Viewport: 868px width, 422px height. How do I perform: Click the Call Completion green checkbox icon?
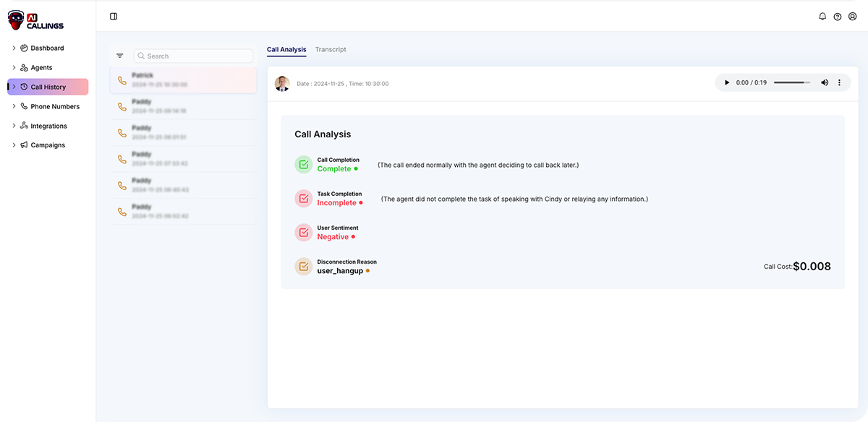tap(303, 165)
